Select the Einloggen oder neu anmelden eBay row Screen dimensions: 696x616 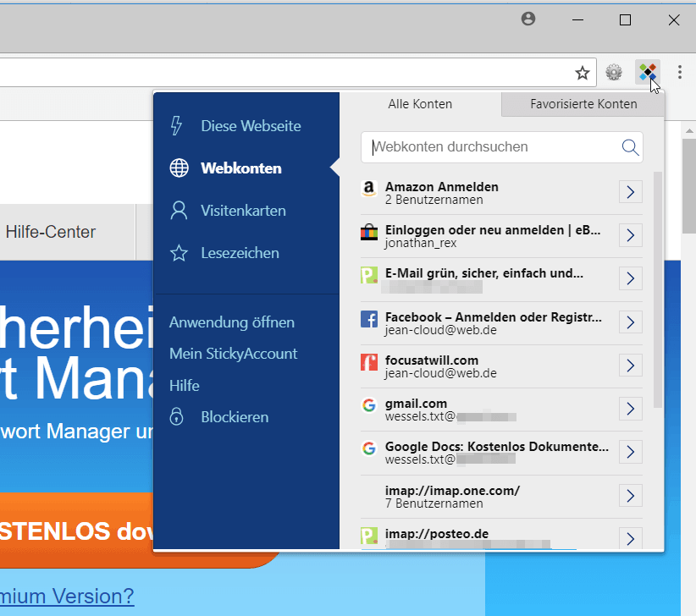pyautogui.click(x=501, y=236)
